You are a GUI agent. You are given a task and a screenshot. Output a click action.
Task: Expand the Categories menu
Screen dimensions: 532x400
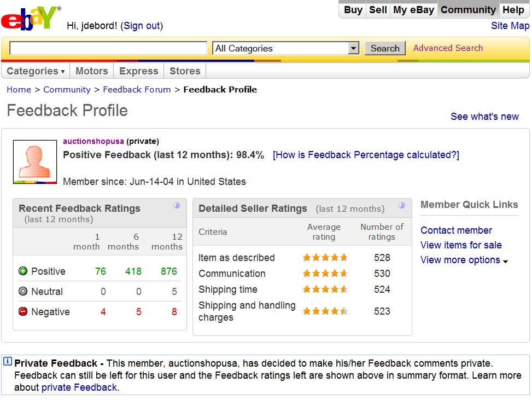coord(36,71)
